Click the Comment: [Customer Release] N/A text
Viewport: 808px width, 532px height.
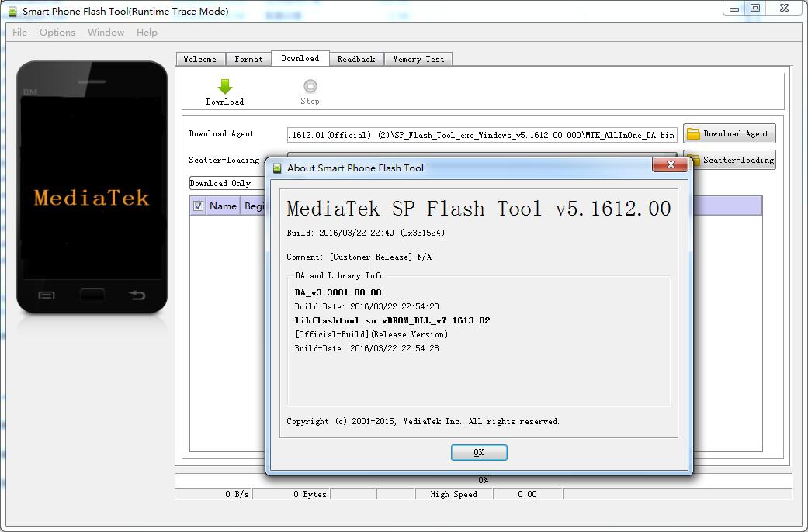[x=359, y=257]
